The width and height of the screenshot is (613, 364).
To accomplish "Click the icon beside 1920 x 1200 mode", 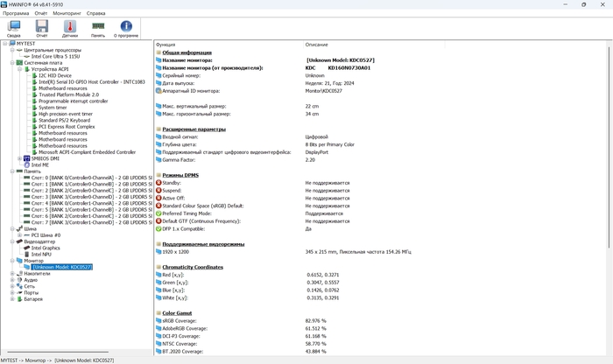I will 159,252.
